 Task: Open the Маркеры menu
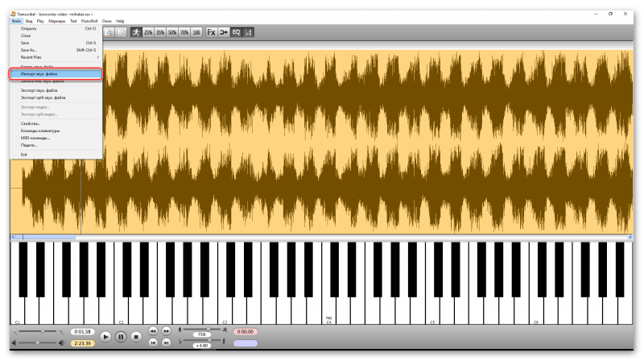(56, 21)
